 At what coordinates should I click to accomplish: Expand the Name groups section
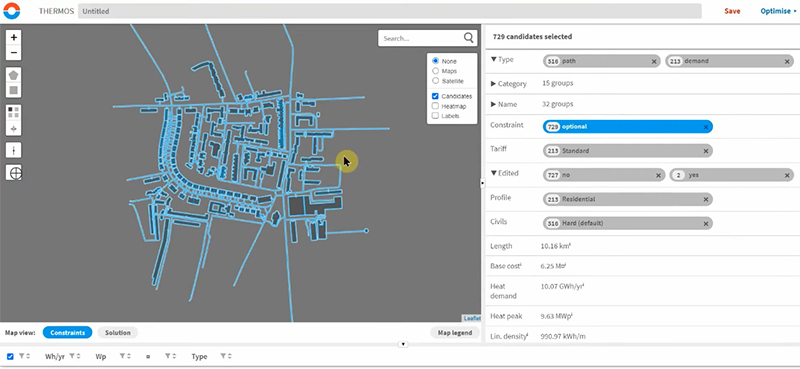[x=493, y=104]
